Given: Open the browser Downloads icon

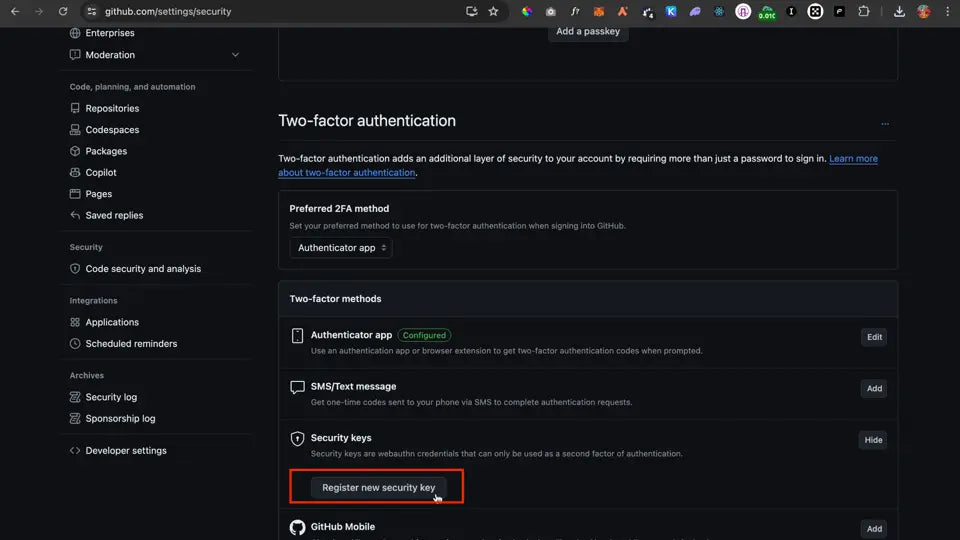Looking at the screenshot, I should 899,11.
